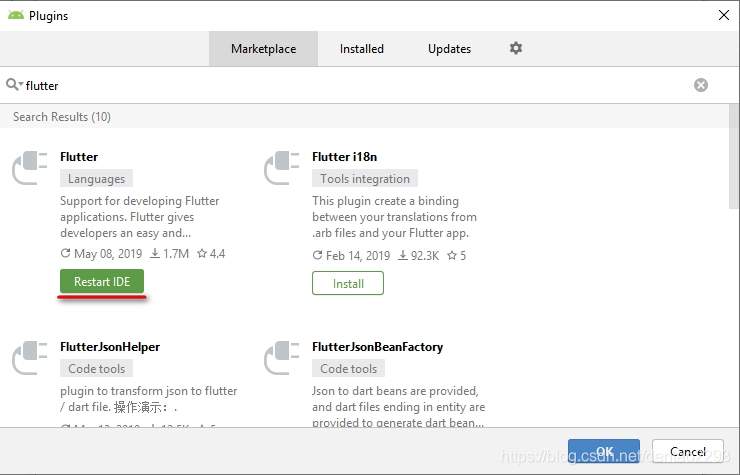Click the results list scrollbar thumb
The image size is (740, 475).
point(734,156)
